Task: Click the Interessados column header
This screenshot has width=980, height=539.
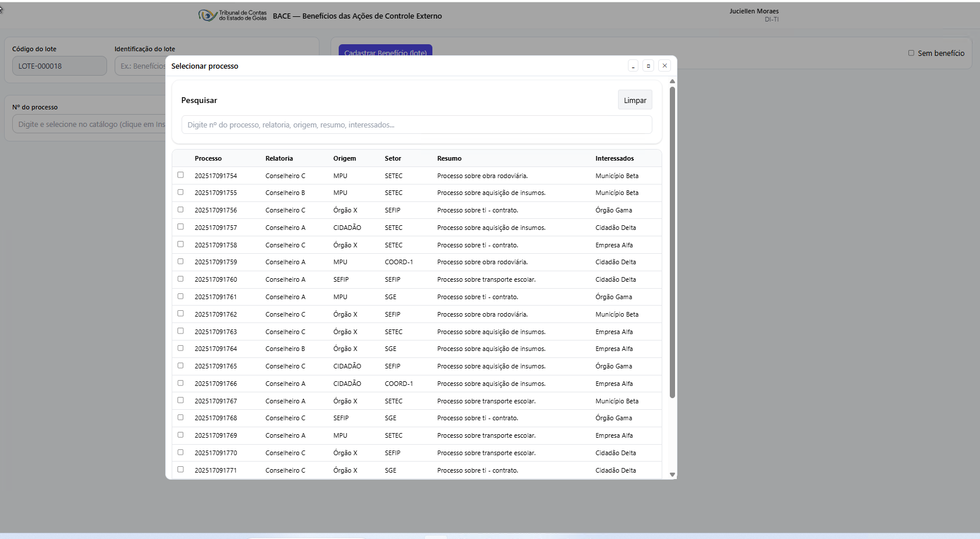Action: pyautogui.click(x=615, y=158)
